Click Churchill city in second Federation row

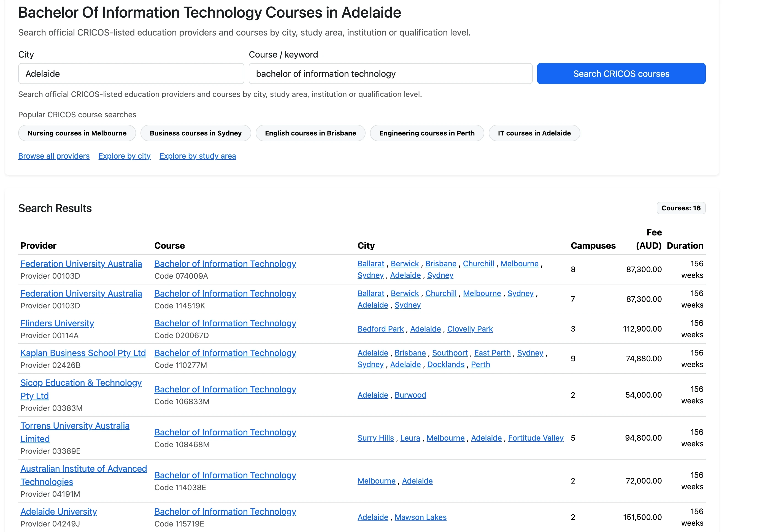[441, 293]
